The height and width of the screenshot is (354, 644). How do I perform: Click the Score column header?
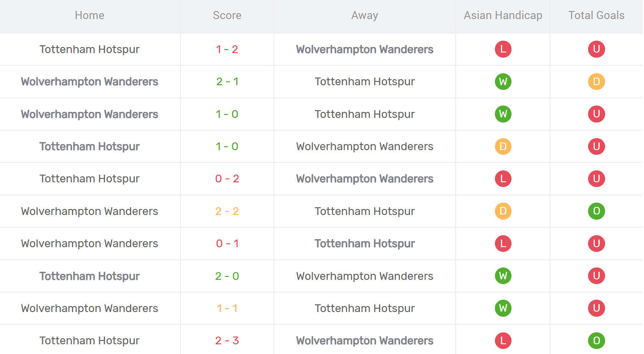tap(227, 15)
